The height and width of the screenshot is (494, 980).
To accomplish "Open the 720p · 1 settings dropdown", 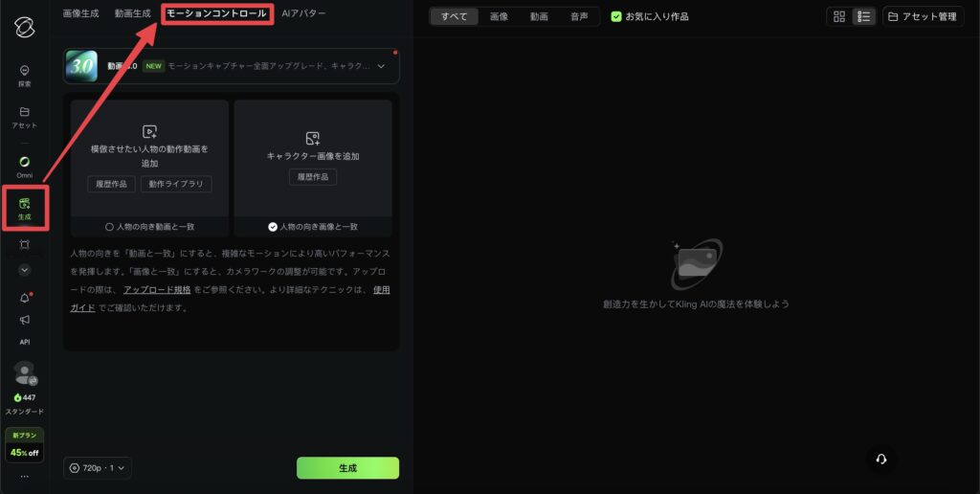I will pos(98,468).
